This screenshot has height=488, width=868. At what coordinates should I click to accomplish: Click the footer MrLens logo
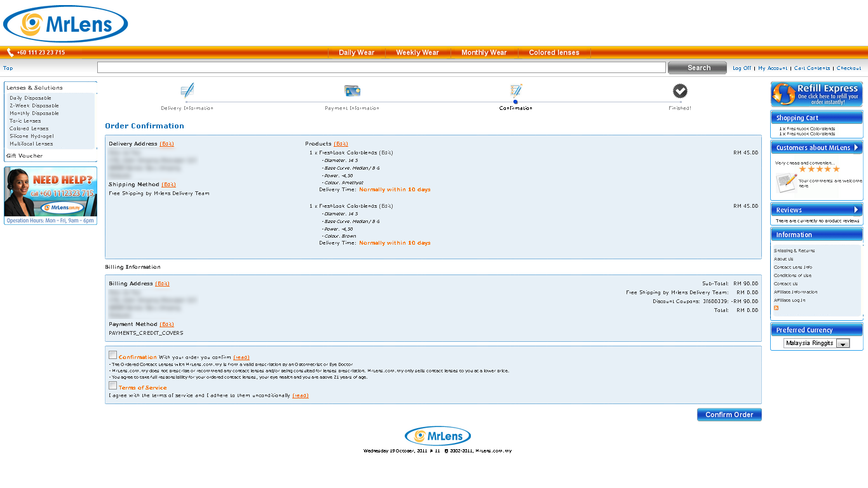tap(438, 436)
